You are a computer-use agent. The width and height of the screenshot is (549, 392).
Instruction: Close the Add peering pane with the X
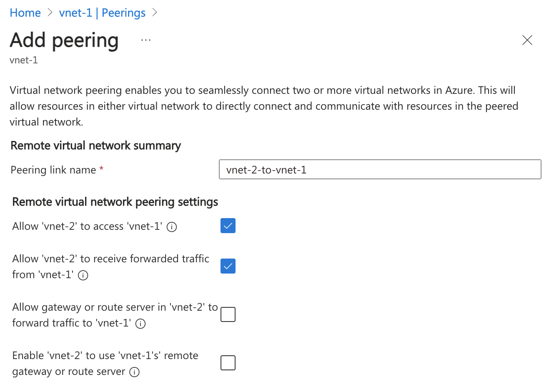[527, 40]
